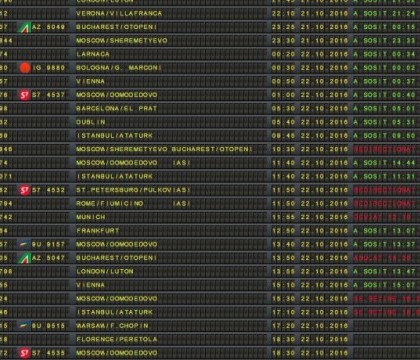Click MOSCOW/SHEREMETYEVO BUCHAREST/OTOPENI in the 10:30 row
420x360 pixels.
(164, 149)
